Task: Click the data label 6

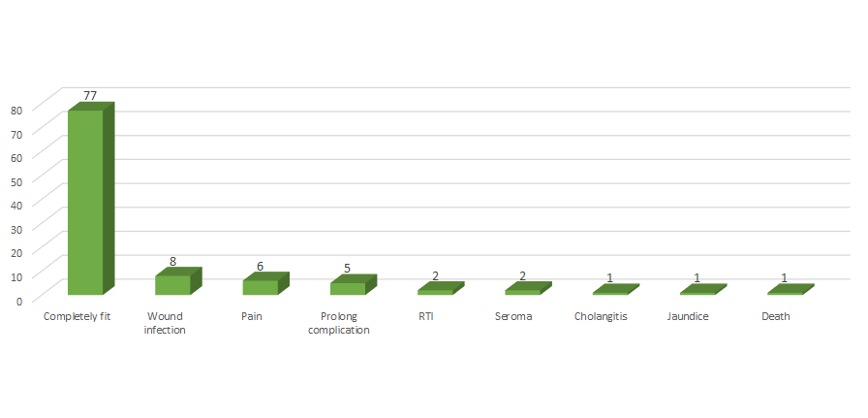Action: click(x=261, y=266)
